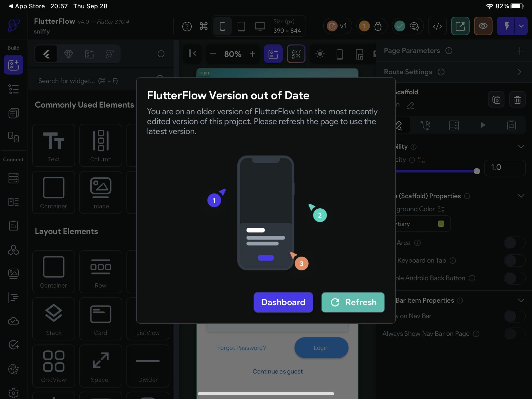The height and width of the screenshot is (399, 532).
Task: Delete widget using trash icon
Action: (x=517, y=99)
